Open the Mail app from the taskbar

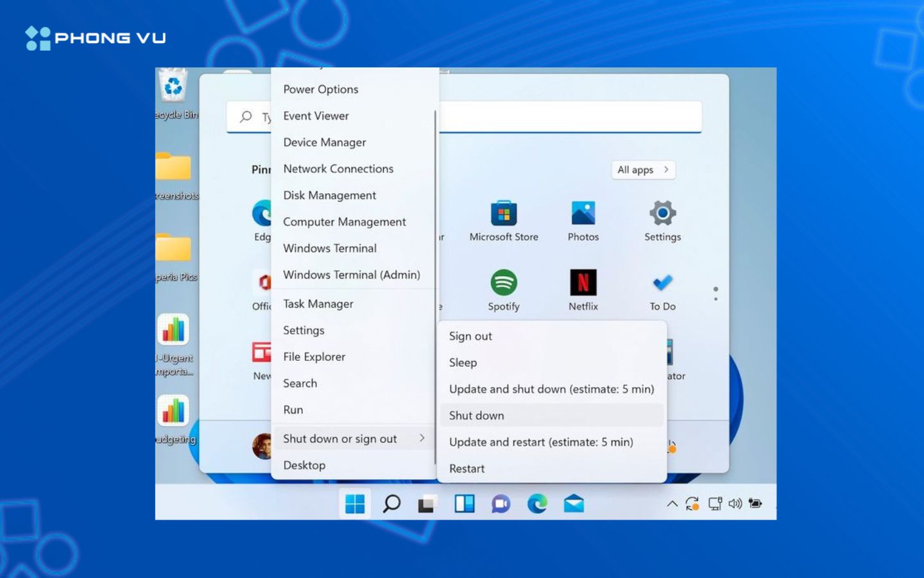[572, 504]
